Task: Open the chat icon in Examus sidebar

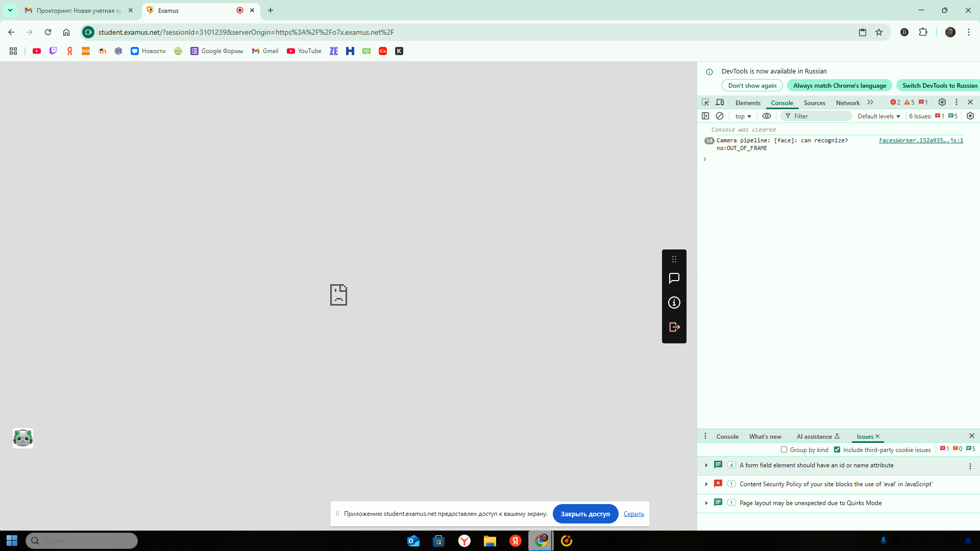Action: [x=674, y=278]
